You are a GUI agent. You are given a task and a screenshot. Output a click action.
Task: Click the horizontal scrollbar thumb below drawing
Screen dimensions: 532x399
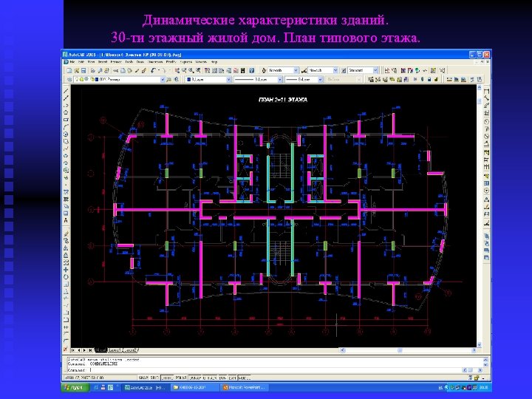(x=400, y=350)
